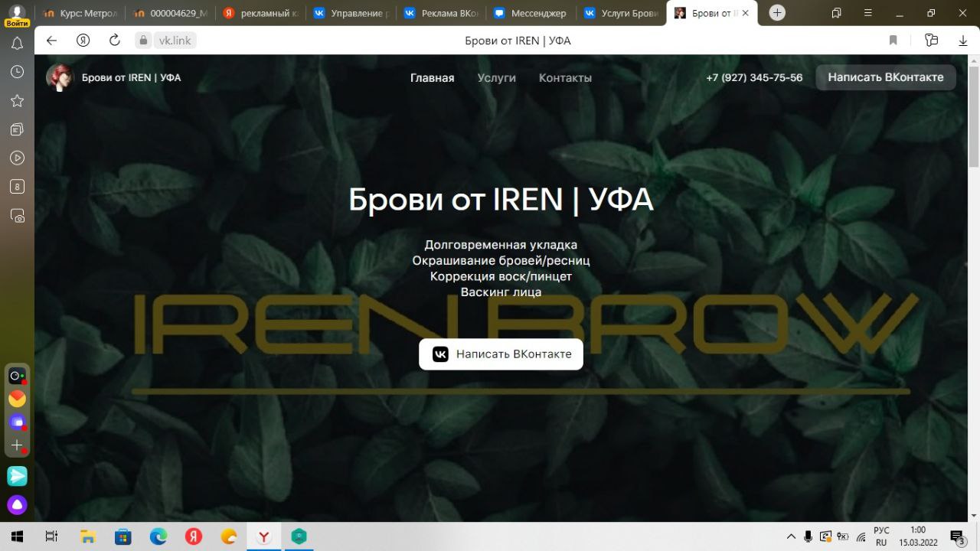Image resolution: width=980 pixels, height=551 pixels.
Task: Click the microphone tray icon
Action: point(808,537)
